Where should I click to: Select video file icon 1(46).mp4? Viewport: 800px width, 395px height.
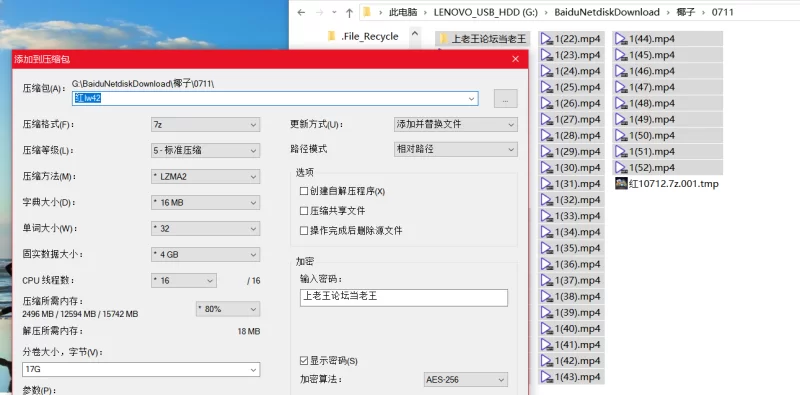click(x=621, y=71)
